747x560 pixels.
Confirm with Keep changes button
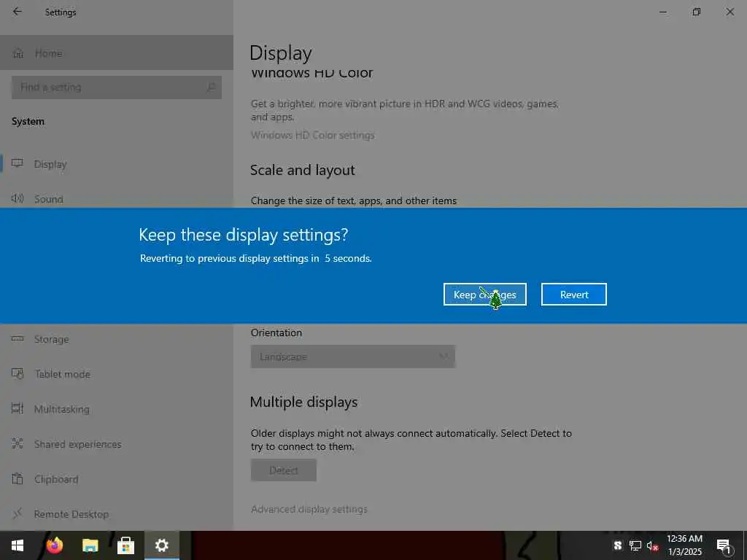pos(484,295)
